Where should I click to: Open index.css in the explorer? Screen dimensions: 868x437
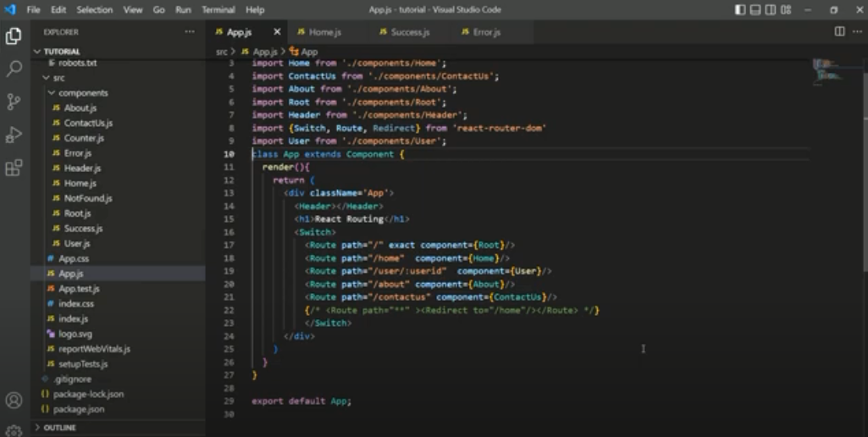point(76,303)
